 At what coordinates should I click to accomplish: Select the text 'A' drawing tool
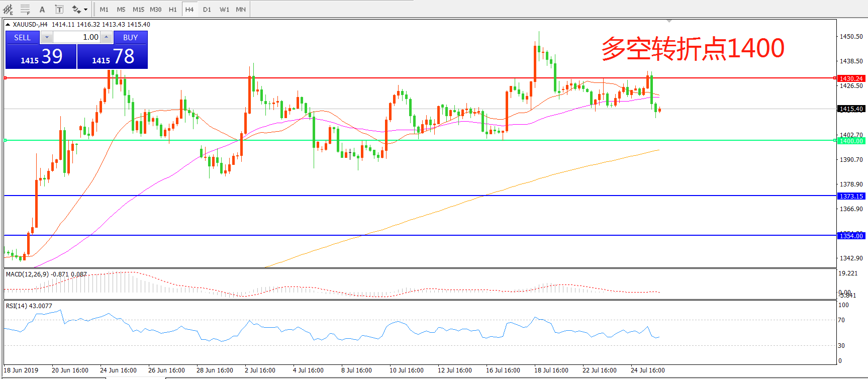tap(42, 10)
